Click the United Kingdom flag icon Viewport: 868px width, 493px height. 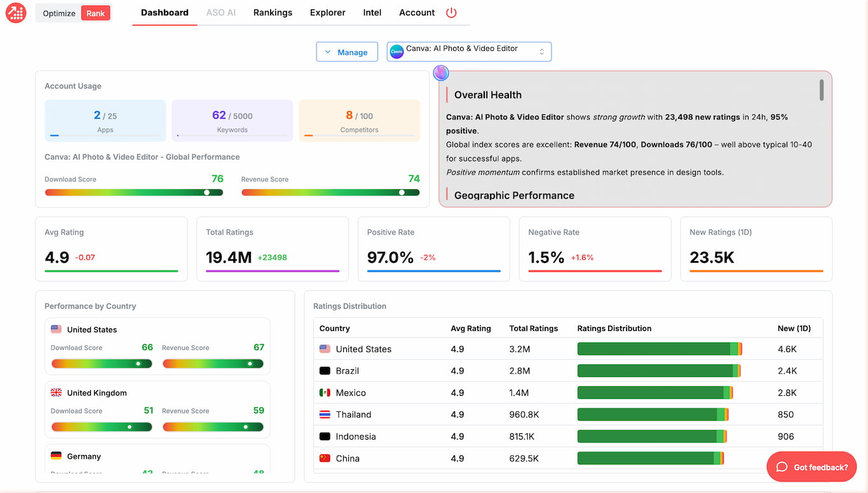[56, 393]
